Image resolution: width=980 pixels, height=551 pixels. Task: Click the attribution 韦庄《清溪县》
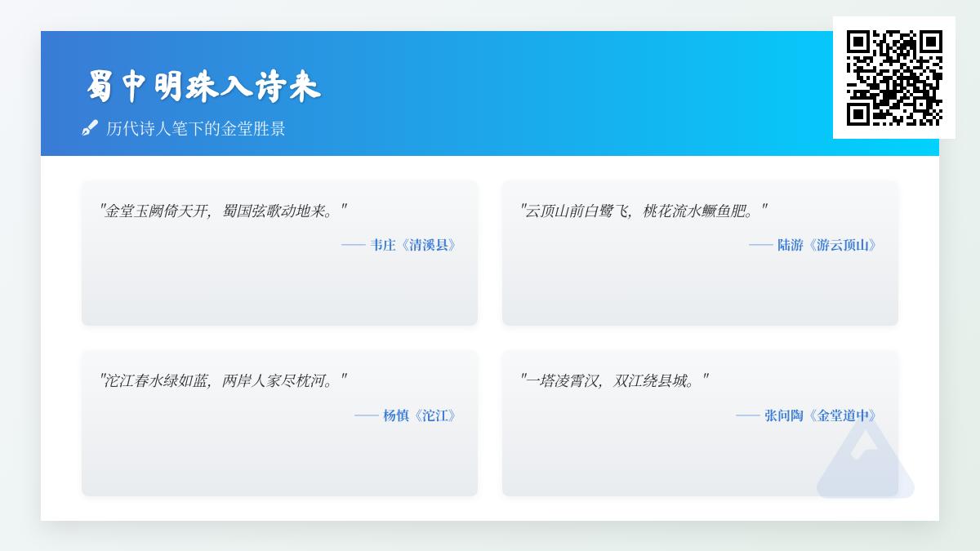click(399, 245)
